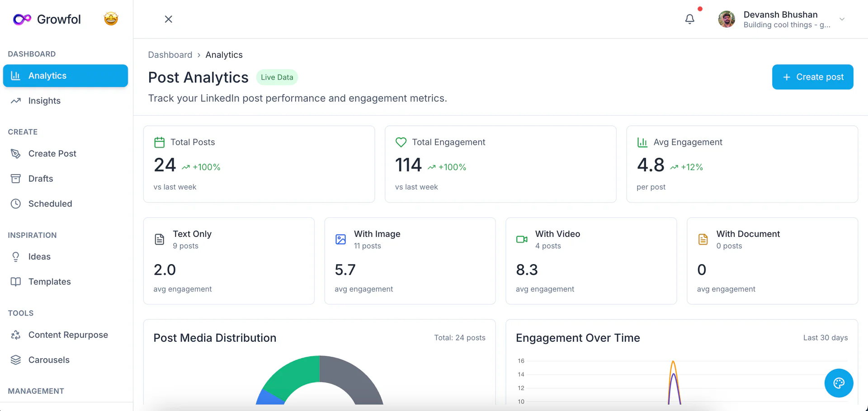
Task: Click the Ideas lightbulb icon
Action: coord(15,256)
